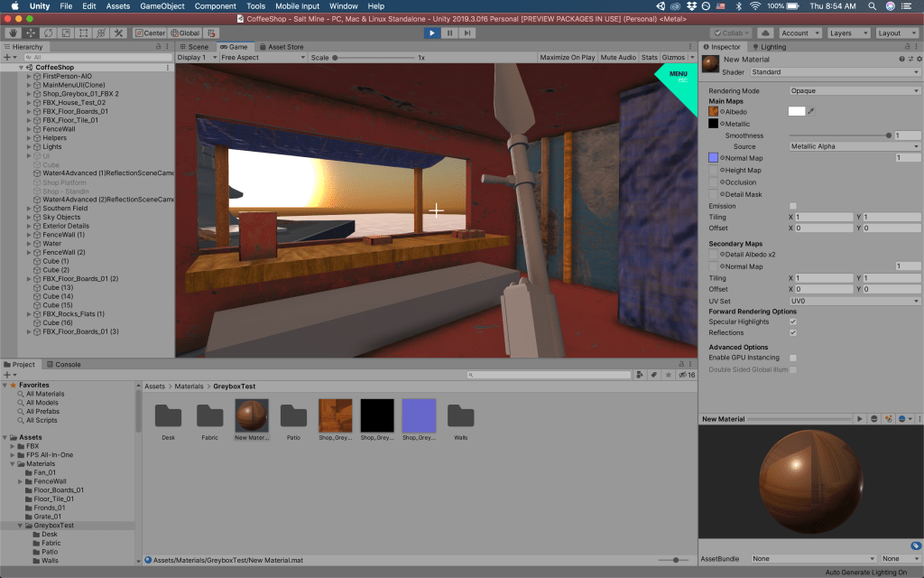Open cloud services with the cloud icon
The image size is (924, 578).
tap(765, 33)
